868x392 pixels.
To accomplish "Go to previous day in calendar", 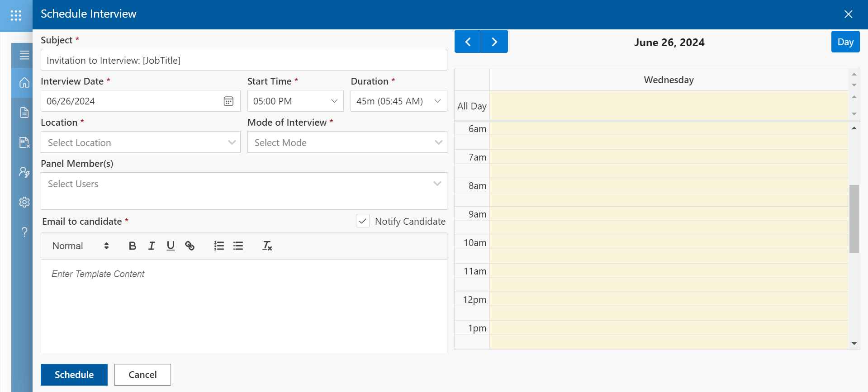I will pos(468,42).
